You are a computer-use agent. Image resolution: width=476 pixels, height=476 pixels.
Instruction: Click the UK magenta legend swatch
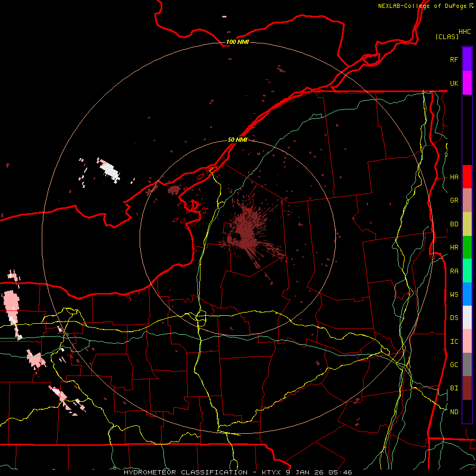pos(467,83)
